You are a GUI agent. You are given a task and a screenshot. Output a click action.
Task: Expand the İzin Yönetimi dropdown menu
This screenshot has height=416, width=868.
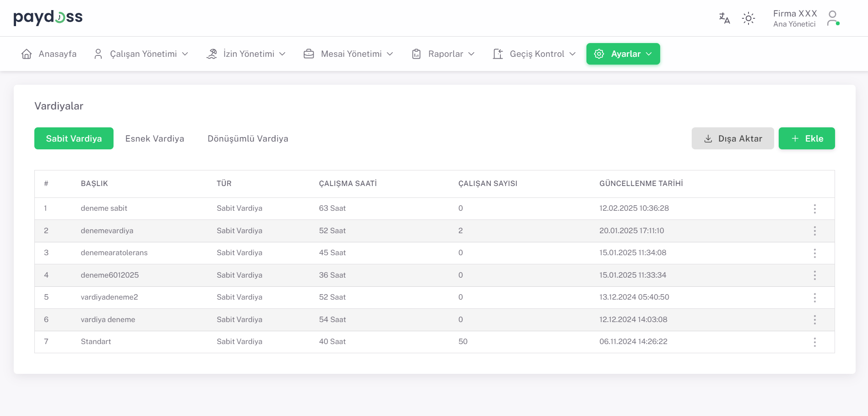point(246,54)
